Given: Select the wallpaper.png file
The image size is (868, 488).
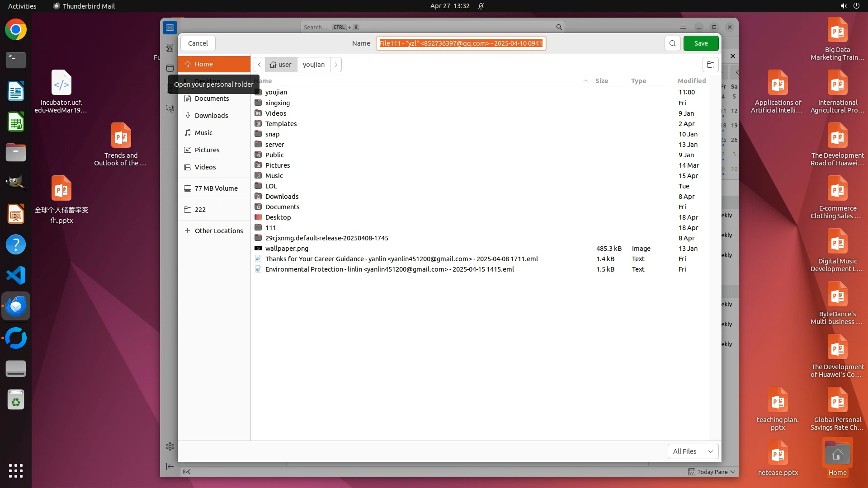Looking at the screenshot, I should pos(287,249).
